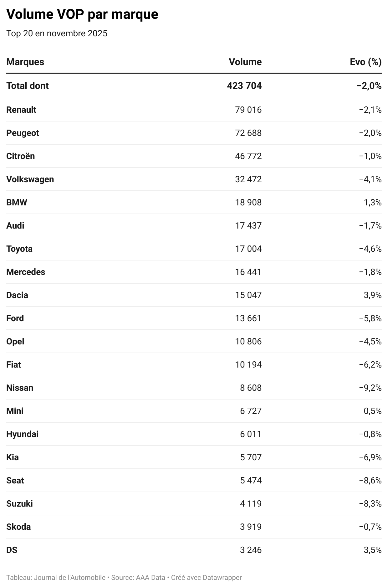Click the Evo (%) column header
The image size is (388, 588).
[x=365, y=62]
